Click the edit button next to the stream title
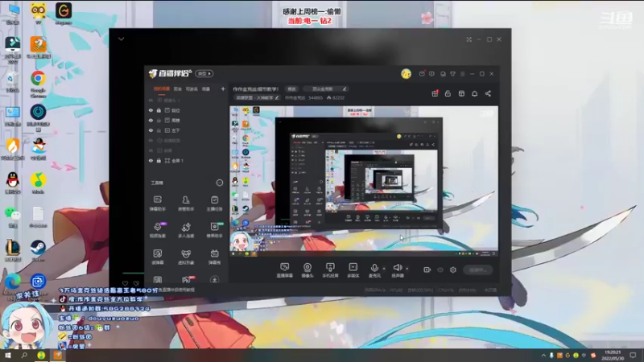This screenshot has height=362, width=644. pos(291,88)
